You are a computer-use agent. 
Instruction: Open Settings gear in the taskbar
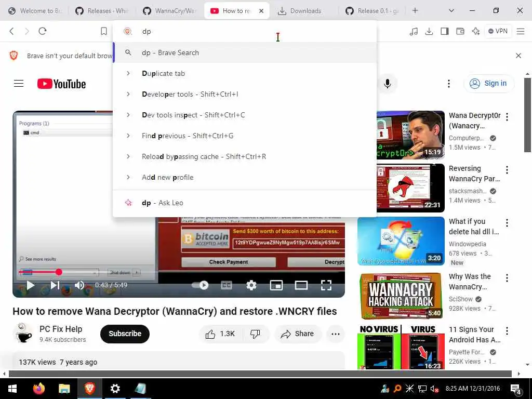point(115,389)
